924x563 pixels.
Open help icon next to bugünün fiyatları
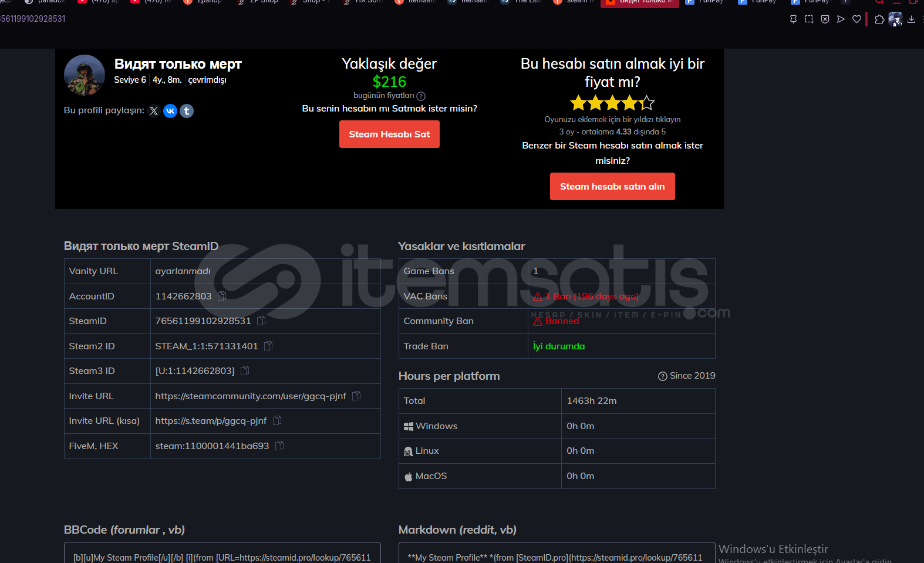coord(421,96)
